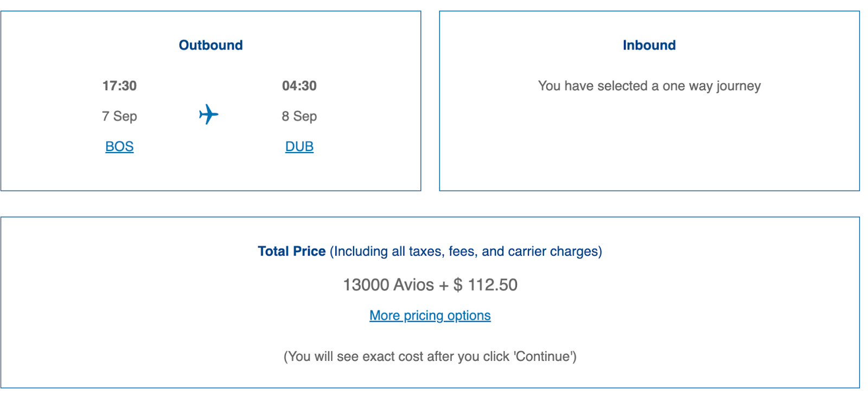
Task: Click the Inbound heading
Action: (649, 45)
